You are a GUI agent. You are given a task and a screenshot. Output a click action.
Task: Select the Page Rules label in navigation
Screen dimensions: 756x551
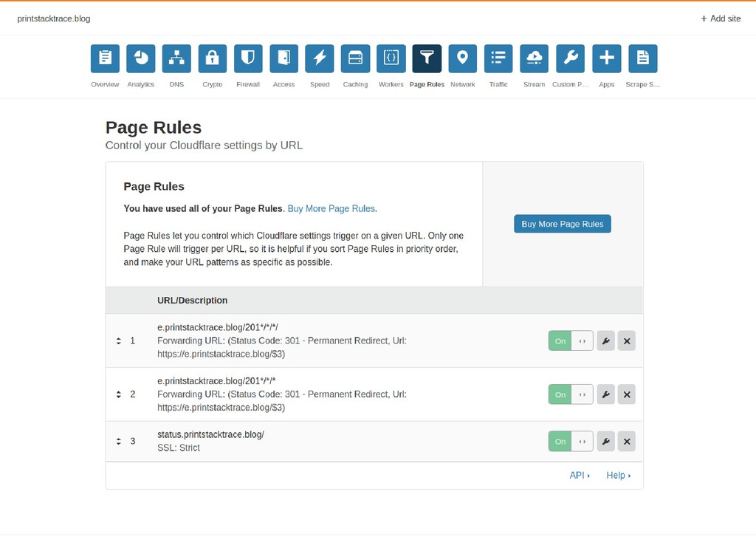pos(427,84)
